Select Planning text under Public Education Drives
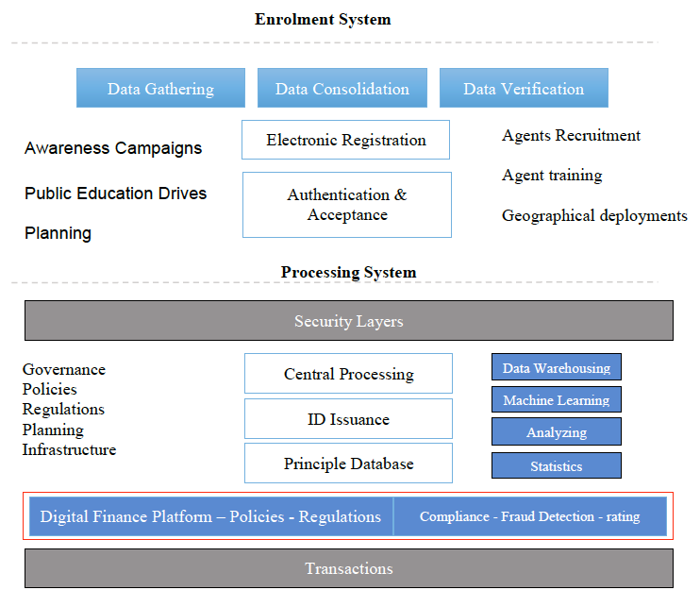 point(58,233)
